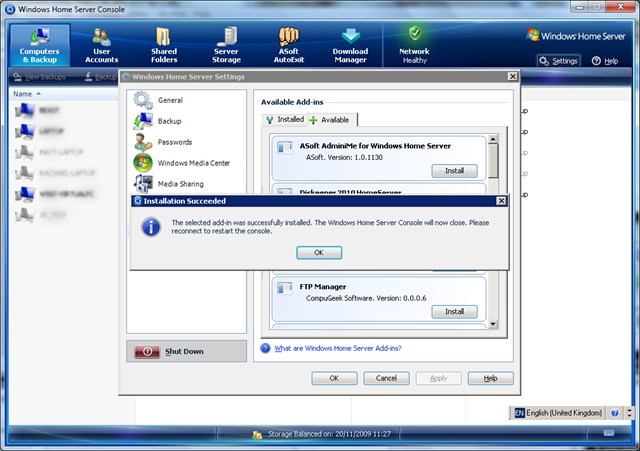Click the Shut Down button
This screenshot has height=451, width=640.
click(187, 351)
